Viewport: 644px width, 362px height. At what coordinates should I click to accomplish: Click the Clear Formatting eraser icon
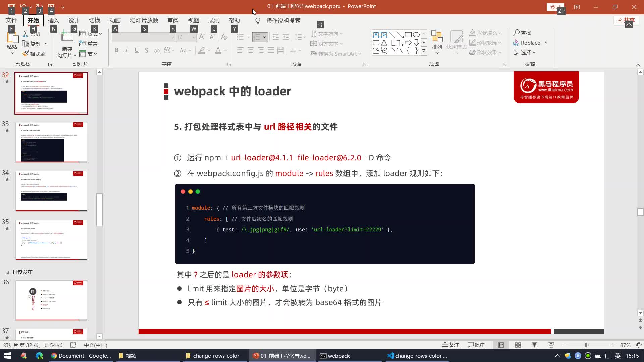point(224,37)
